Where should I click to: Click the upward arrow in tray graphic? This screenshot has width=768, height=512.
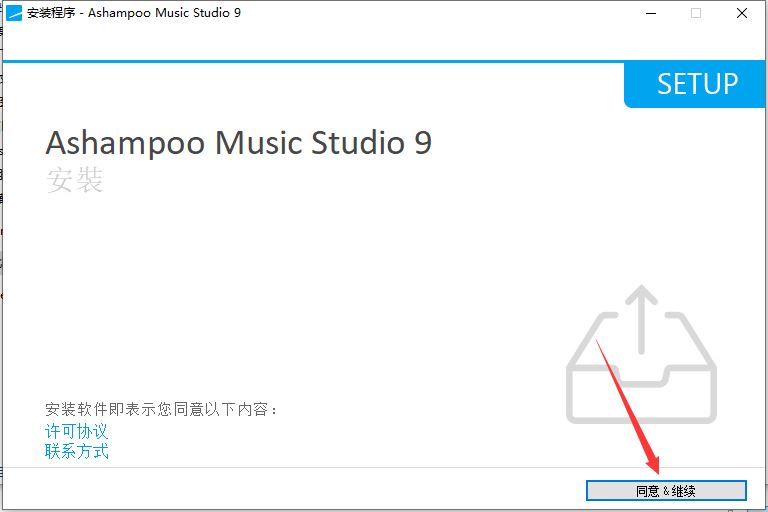641,318
